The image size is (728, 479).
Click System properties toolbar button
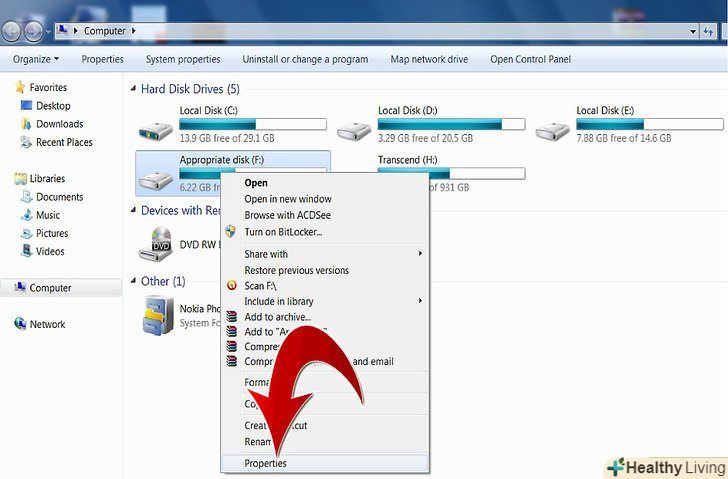point(183,59)
